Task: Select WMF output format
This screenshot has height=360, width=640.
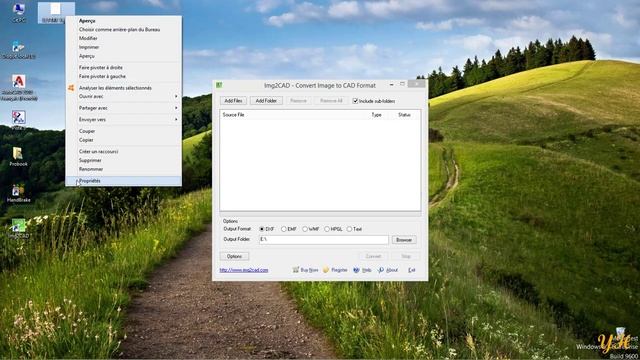Action: [305, 229]
